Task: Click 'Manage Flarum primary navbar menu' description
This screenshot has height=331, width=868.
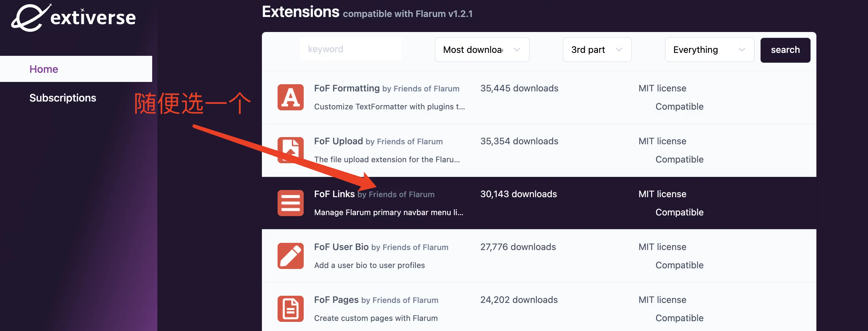Action: (x=389, y=213)
